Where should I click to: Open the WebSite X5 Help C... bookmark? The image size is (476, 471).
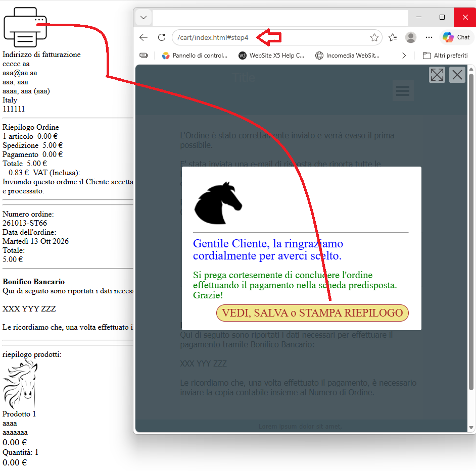tap(271, 56)
